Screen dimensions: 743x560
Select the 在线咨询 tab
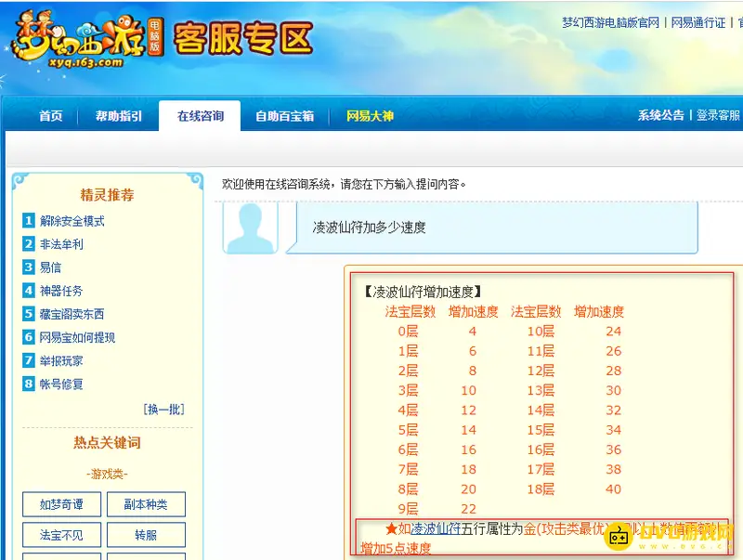200,116
